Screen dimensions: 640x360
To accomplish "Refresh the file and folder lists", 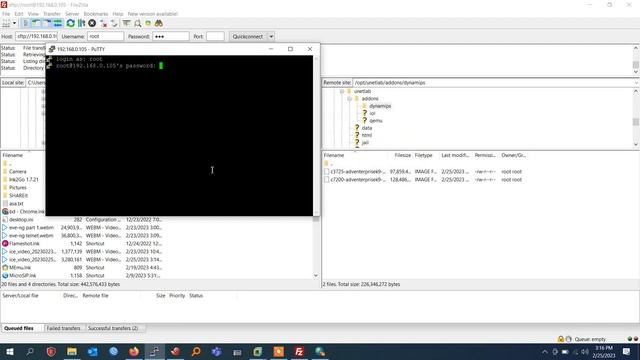I will point(71,23).
